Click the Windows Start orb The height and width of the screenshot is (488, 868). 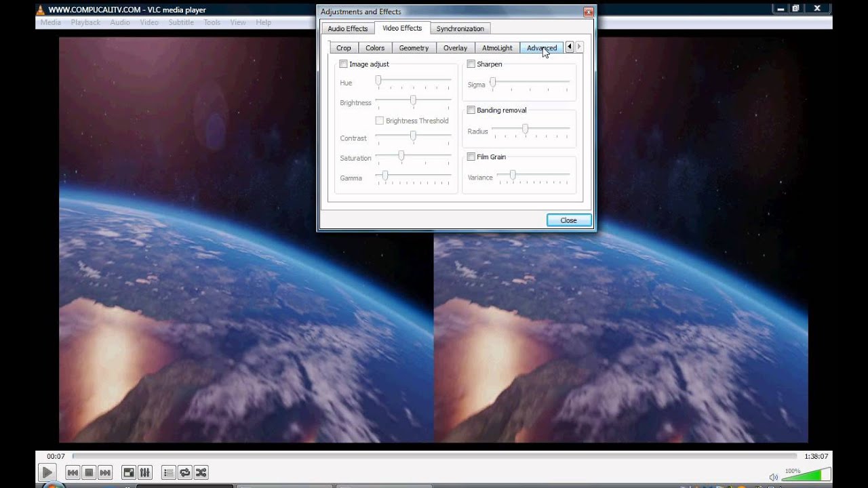click(x=53, y=485)
